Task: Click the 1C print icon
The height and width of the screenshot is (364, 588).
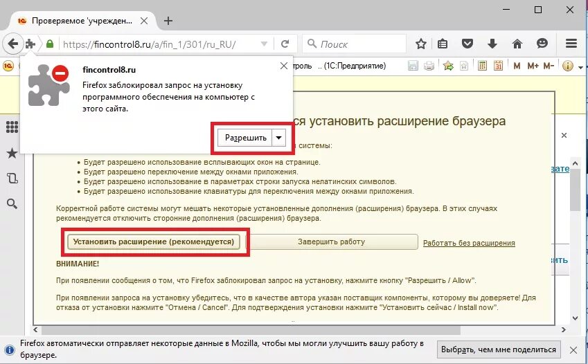Action: coord(429,66)
